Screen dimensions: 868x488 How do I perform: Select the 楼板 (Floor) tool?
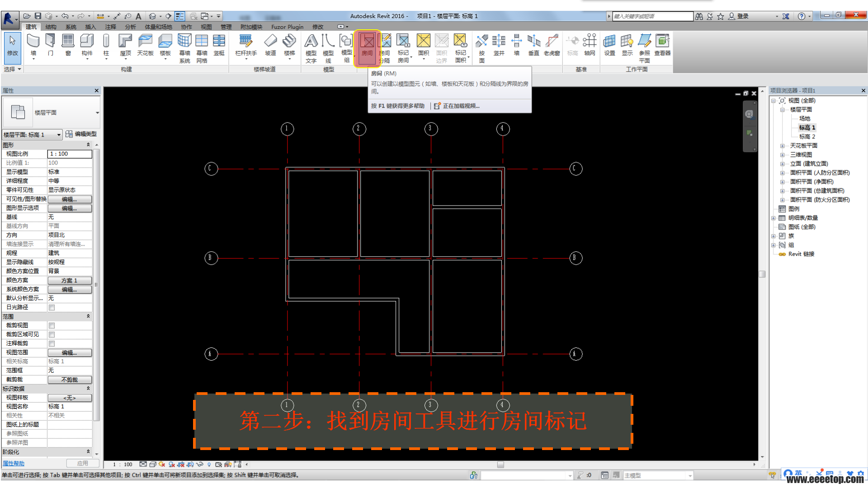click(165, 45)
